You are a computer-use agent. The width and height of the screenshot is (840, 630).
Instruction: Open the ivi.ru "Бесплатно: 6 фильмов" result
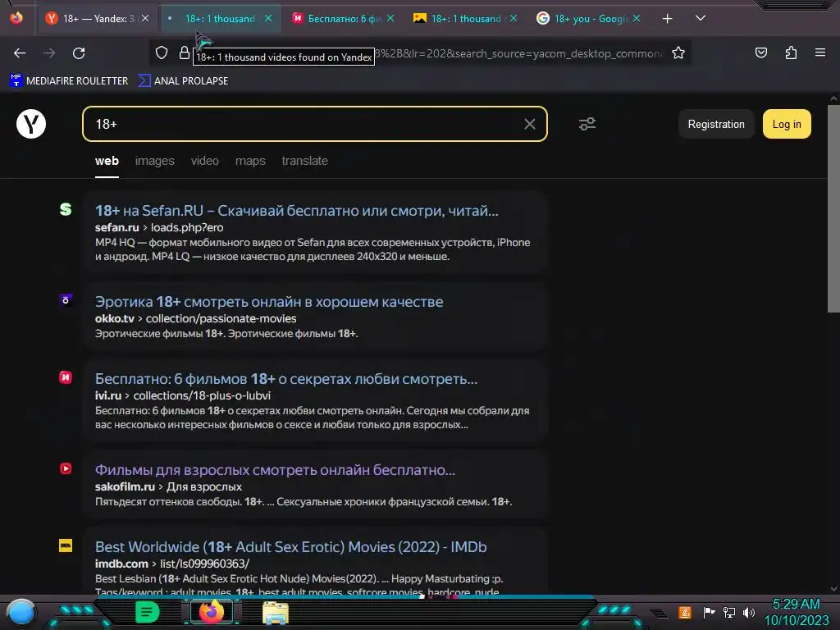286,379
